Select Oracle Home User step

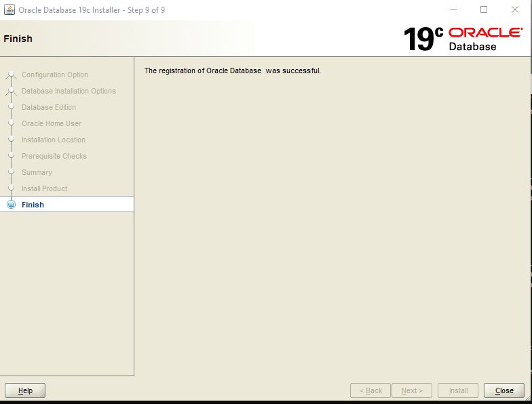pyautogui.click(x=52, y=123)
